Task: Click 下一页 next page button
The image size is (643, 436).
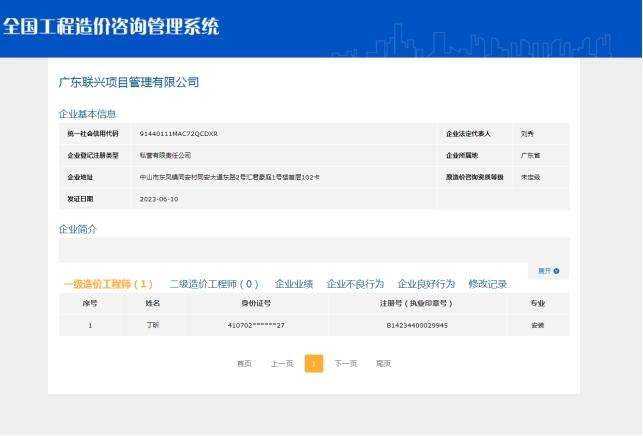Action: pos(346,363)
